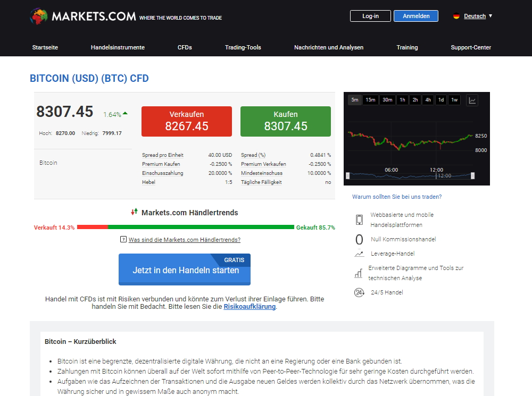
Task: Click 'Jetzt in den Handeln starten' button
Action: (x=185, y=269)
